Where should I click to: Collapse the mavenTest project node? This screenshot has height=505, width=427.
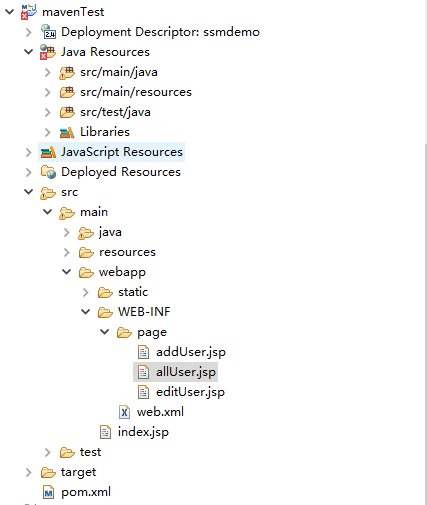pos(10,12)
